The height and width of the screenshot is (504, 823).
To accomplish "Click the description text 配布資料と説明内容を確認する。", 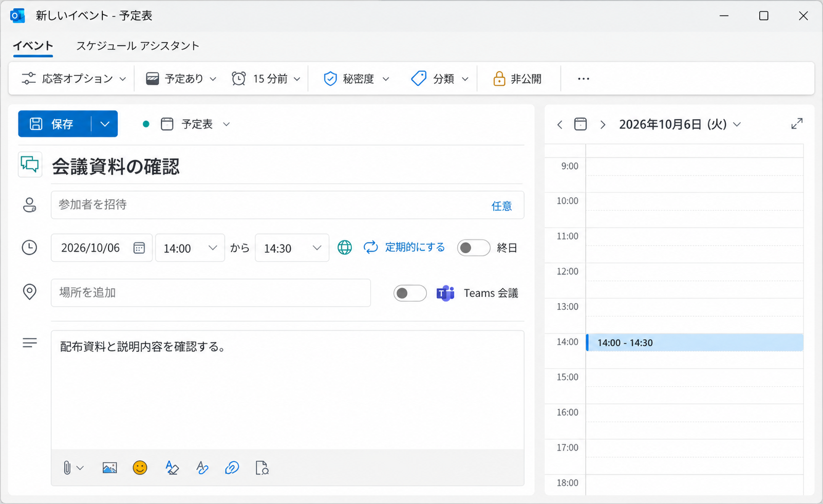I will 143,347.
